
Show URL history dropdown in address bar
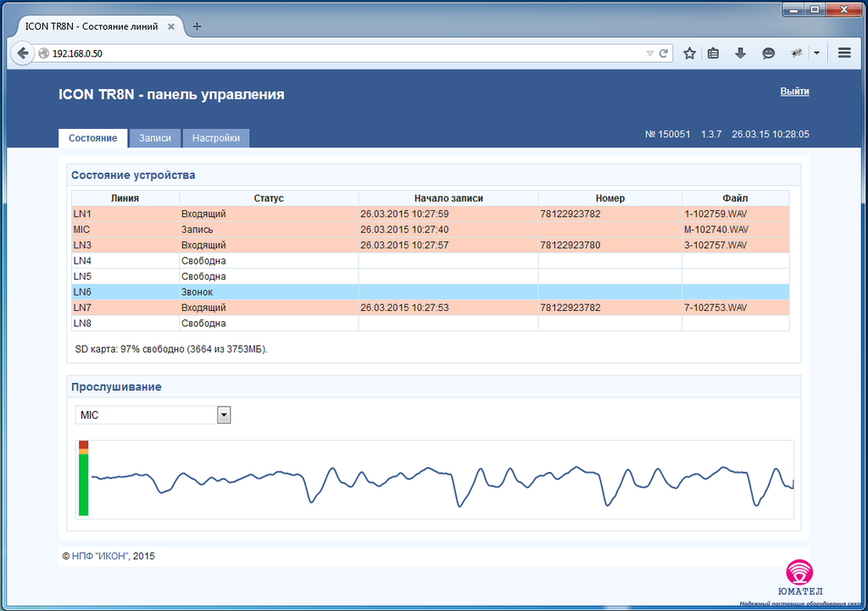[x=650, y=53]
